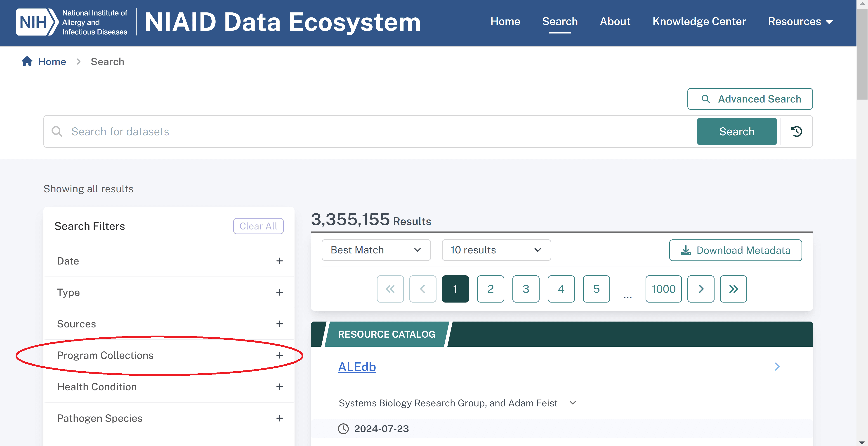
Task: Open Resources menu in navigation
Action: pyautogui.click(x=800, y=21)
